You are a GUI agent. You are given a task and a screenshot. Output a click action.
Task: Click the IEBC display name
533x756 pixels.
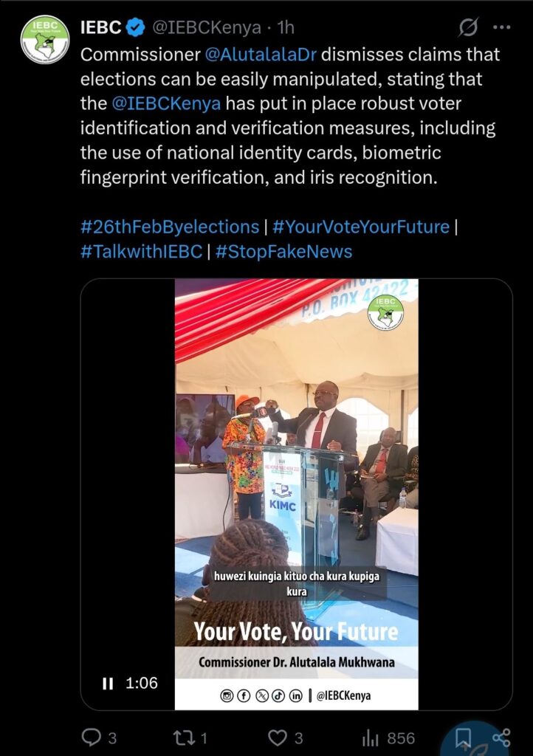pyautogui.click(x=100, y=27)
